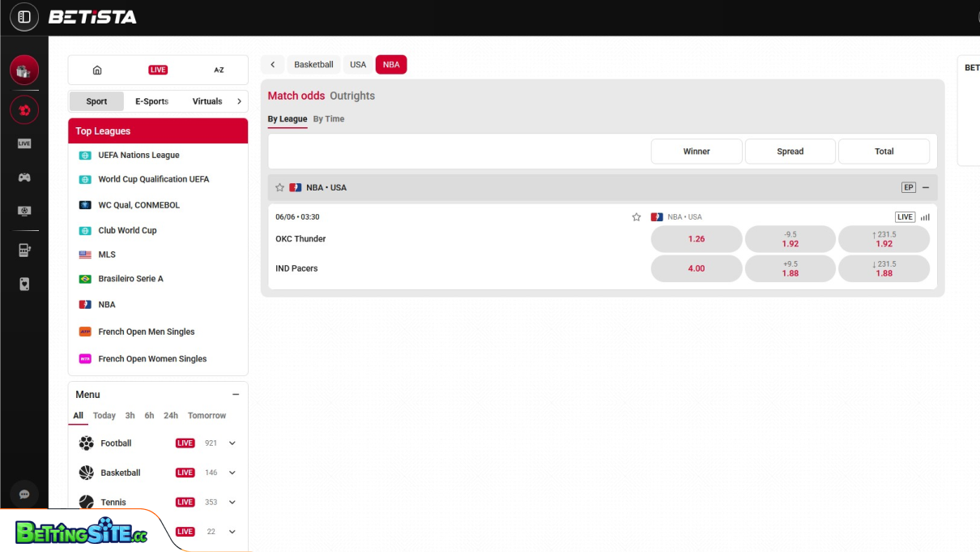Toggle the LIVE filter next to home icon
The height and width of the screenshot is (552, 980).
[158, 70]
